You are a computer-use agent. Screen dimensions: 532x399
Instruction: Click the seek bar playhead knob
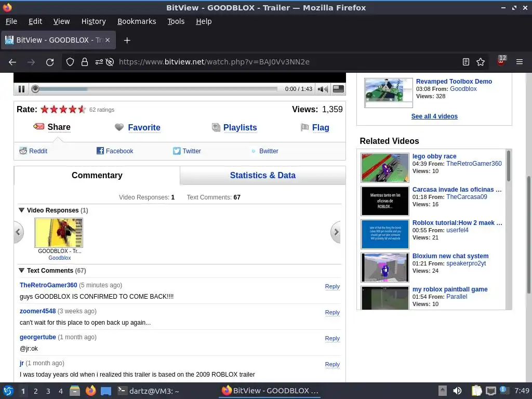pos(35,89)
